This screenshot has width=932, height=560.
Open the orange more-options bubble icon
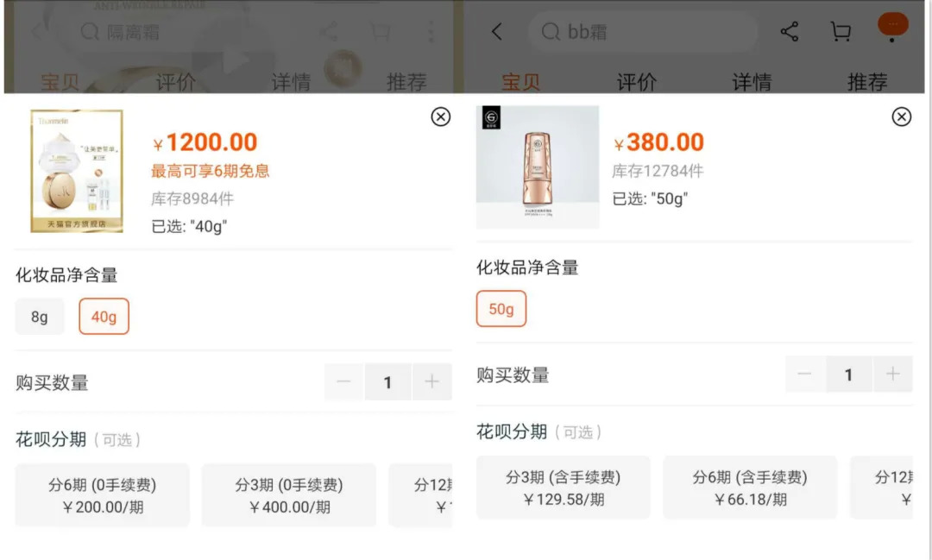[x=892, y=25]
